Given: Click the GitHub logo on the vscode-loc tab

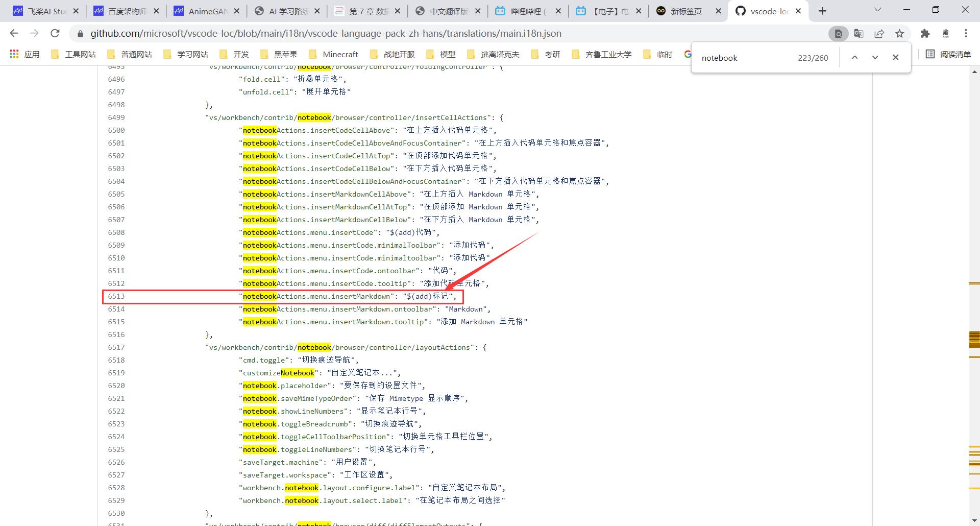Looking at the screenshot, I should [741, 10].
